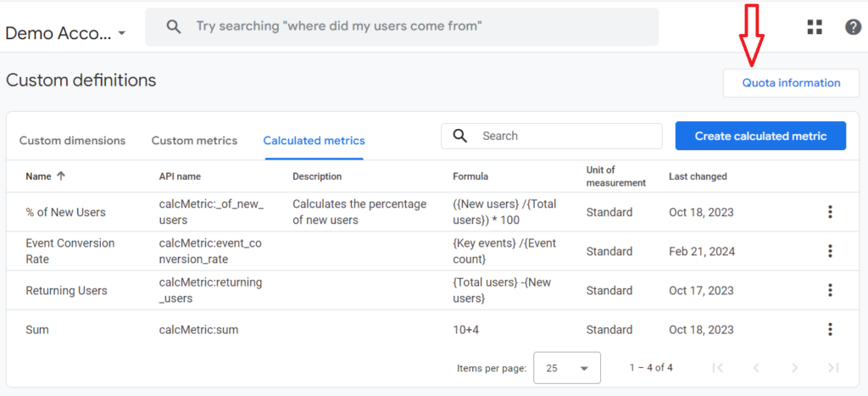Switch to Custom dimensions tab
This screenshot has height=396, width=868.
pyautogui.click(x=73, y=141)
